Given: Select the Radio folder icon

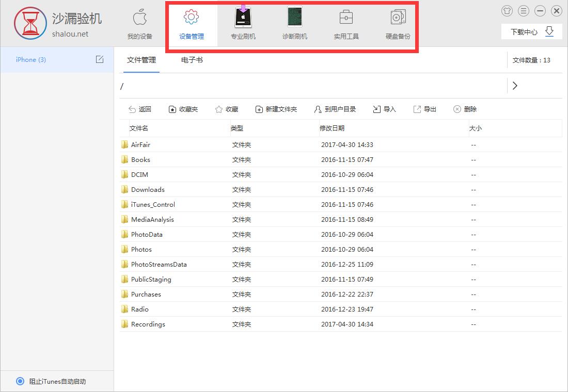Looking at the screenshot, I should (124, 309).
